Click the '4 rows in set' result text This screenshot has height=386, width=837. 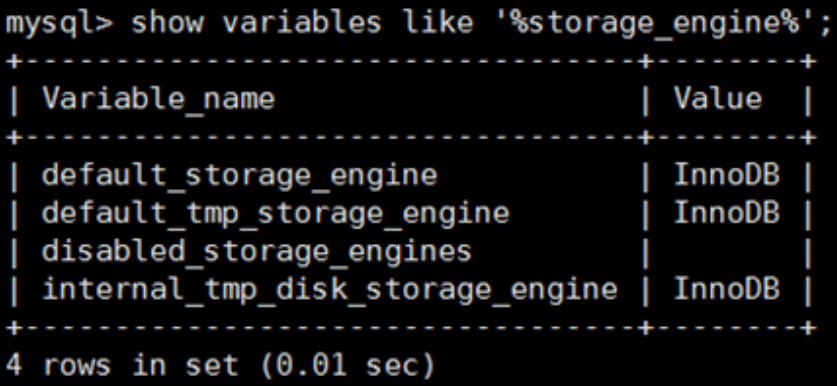[122, 366]
